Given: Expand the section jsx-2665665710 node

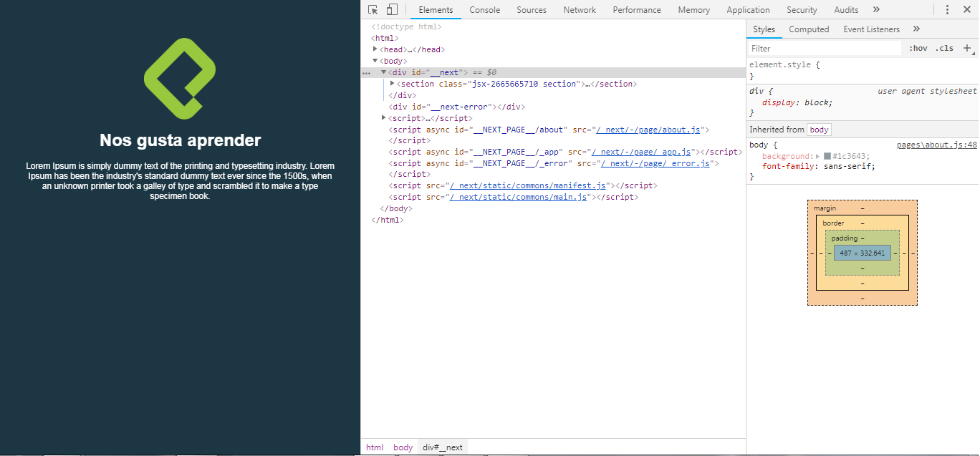Looking at the screenshot, I should (393, 84).
